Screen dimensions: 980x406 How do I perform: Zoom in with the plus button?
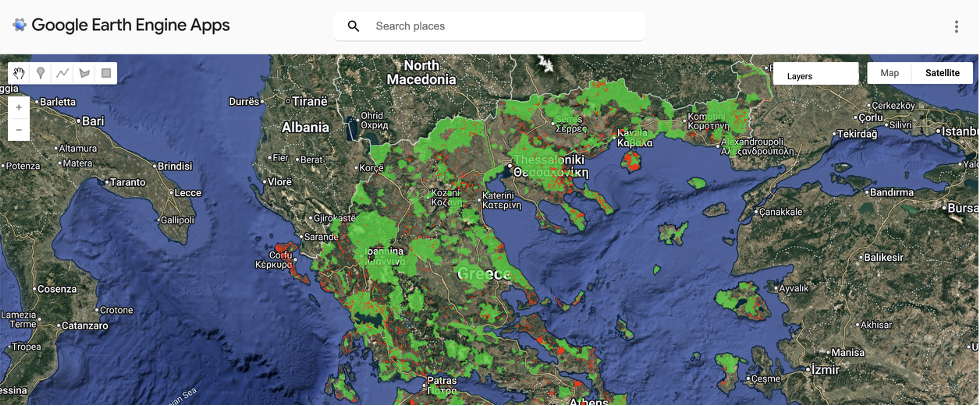pyautogui.click(x=19, y=107)
